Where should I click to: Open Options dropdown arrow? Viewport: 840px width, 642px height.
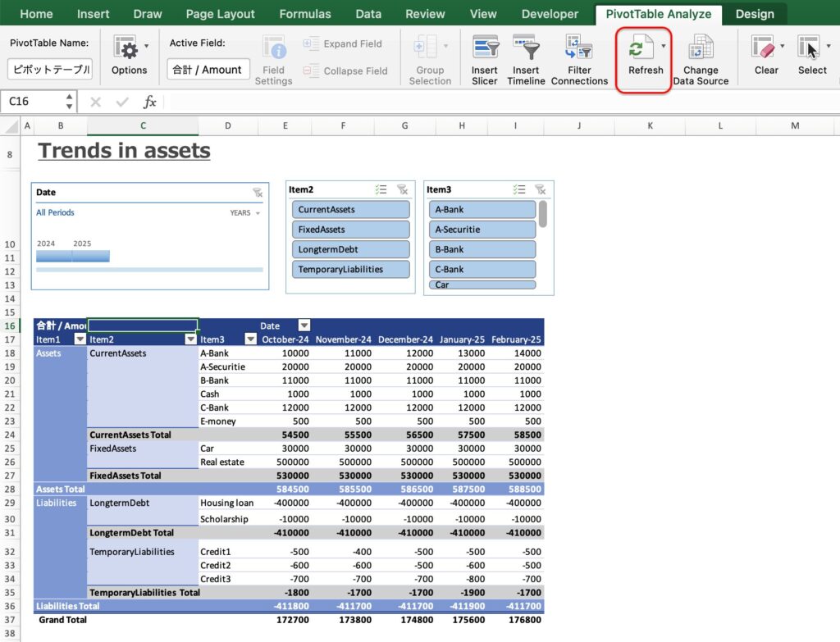coord(146,46)
